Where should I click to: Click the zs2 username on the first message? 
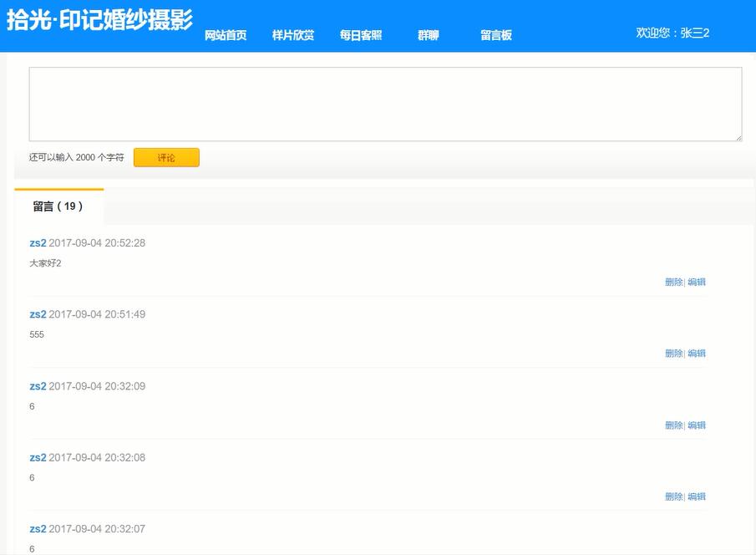click(x=37, y=242)
